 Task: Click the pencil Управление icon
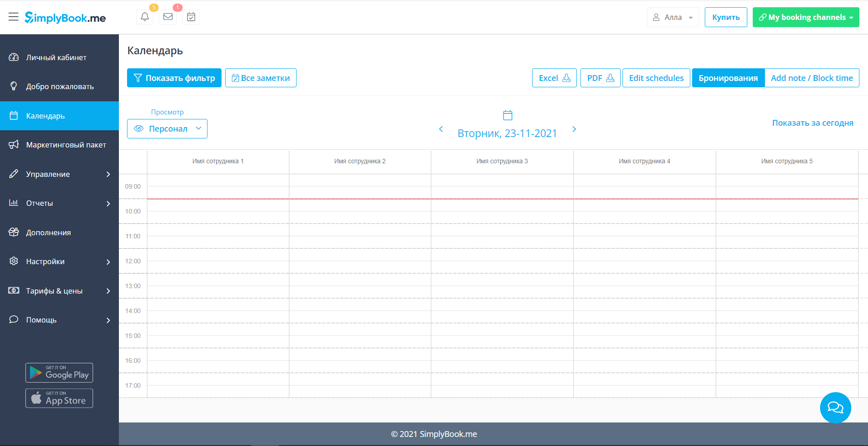[x=14, y=174]
